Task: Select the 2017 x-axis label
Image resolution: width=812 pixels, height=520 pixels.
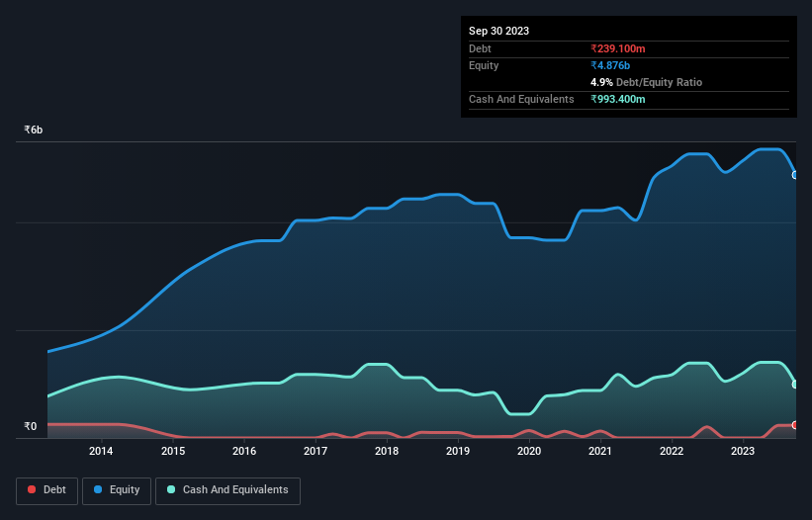Action: (316, 451)
